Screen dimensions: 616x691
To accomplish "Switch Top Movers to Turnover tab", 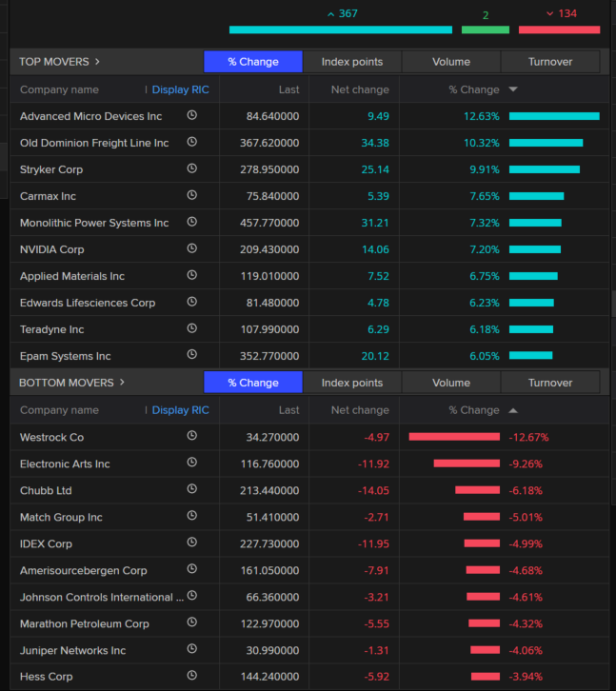I will [x=550, y=62].
